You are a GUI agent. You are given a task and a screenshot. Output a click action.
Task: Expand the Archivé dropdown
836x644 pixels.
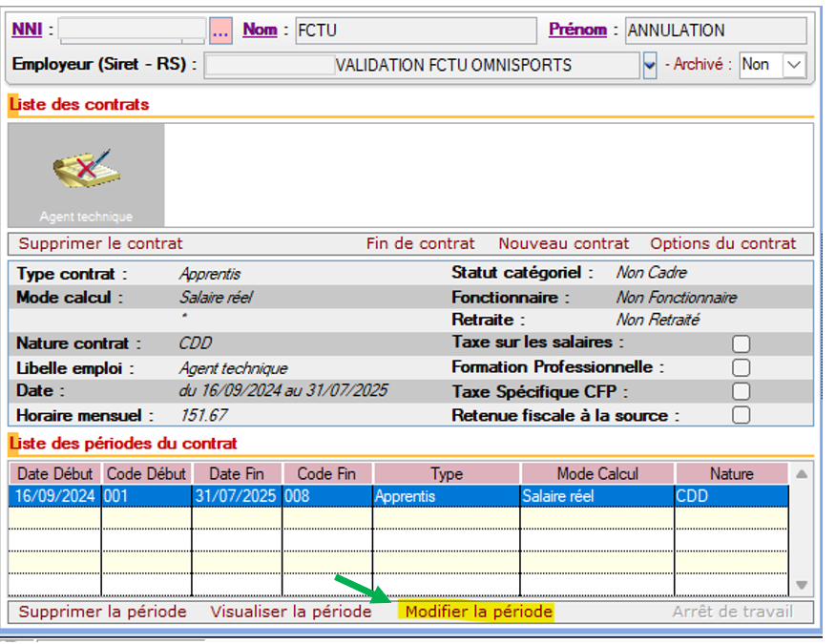pyautogui.click(x=795, y=65)
